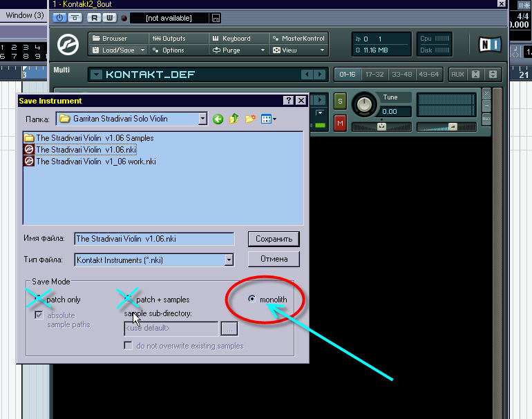This screenshot has width=532, height=419.
Task: Click the Имя файла filename input field
Action: tap(154, 239)
